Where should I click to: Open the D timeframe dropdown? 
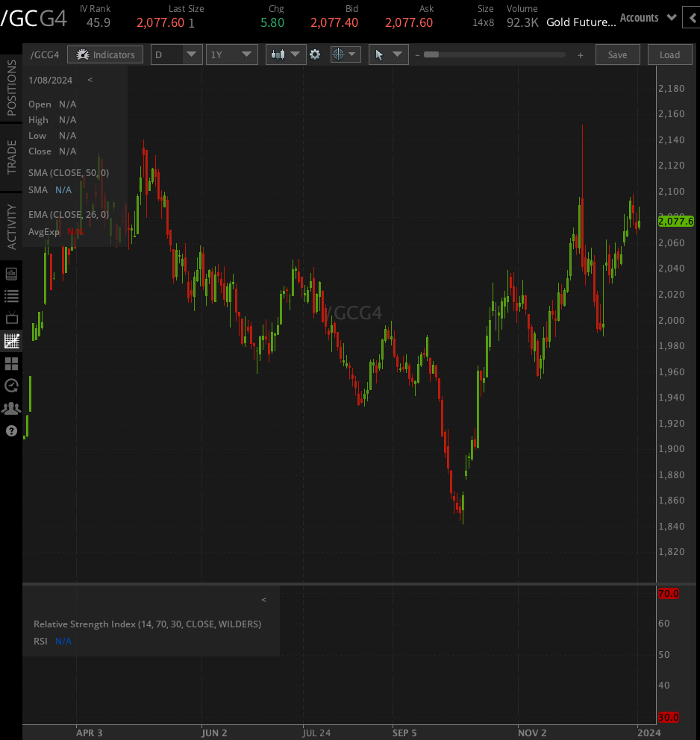point(177,54)
